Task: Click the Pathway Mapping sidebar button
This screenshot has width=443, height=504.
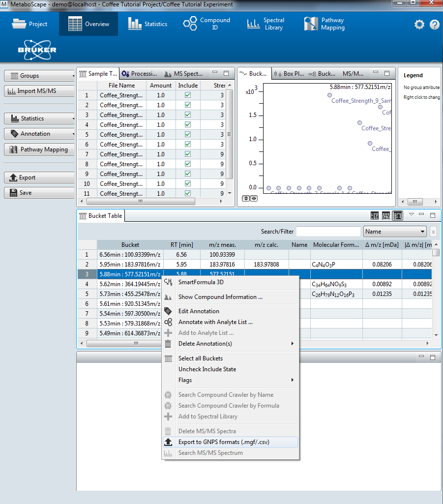Action: (x=39, y=149)
